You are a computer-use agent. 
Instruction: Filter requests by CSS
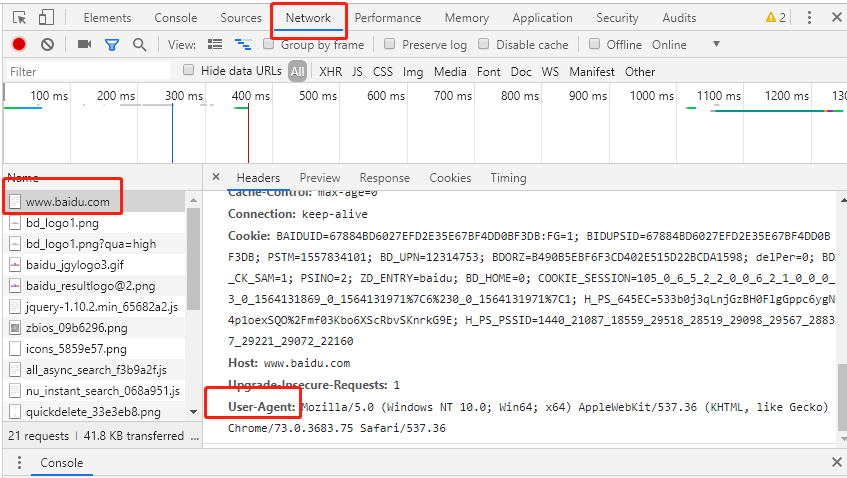click(382, 71)
